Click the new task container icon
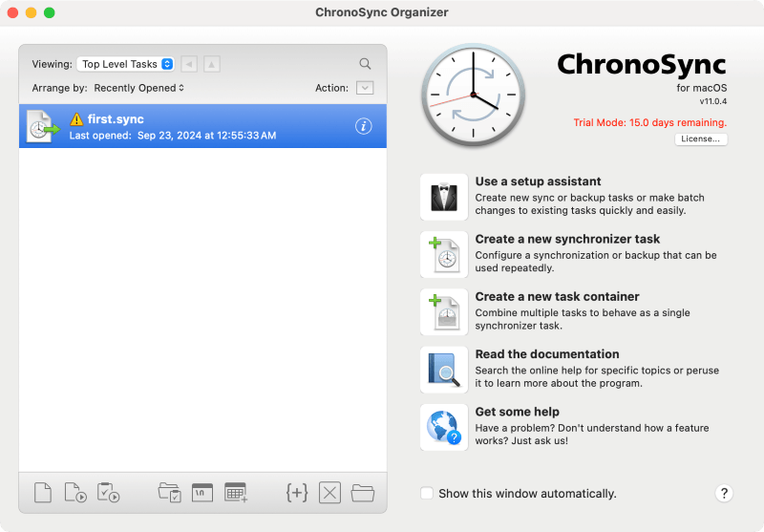Screen dimensions: 764x532 tap(444, 311)
